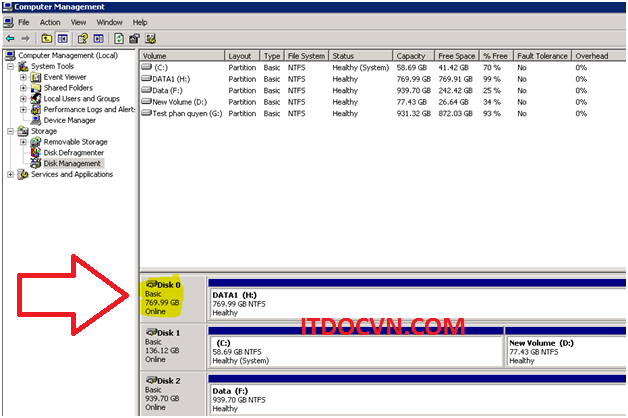
Task: Click the Forward arrow in the toolbar
Action: (x=25, y=38)
